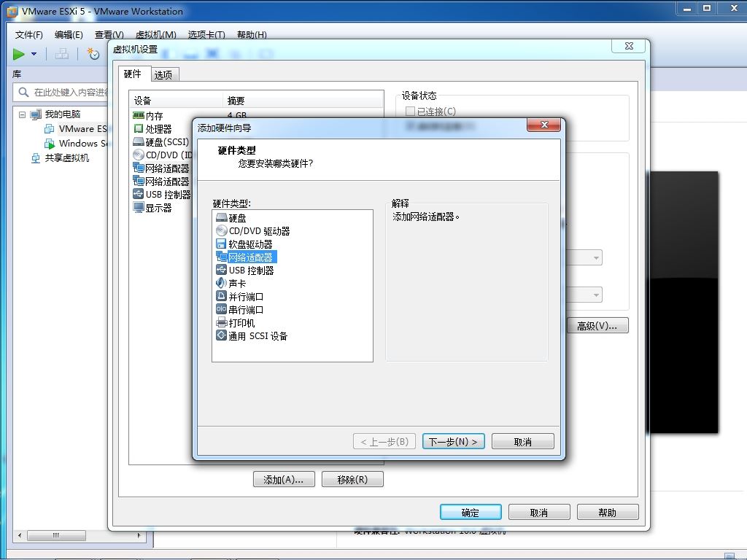This screenshot has width=747, height=560.
Task: Click the 摘要 column header
Action: point(303,101)
